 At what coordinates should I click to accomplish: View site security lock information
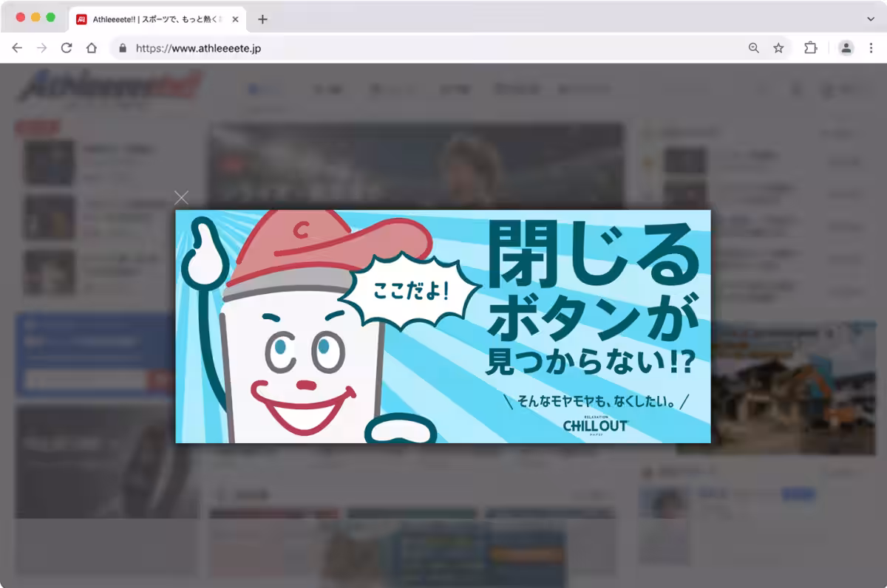(123, 48)
